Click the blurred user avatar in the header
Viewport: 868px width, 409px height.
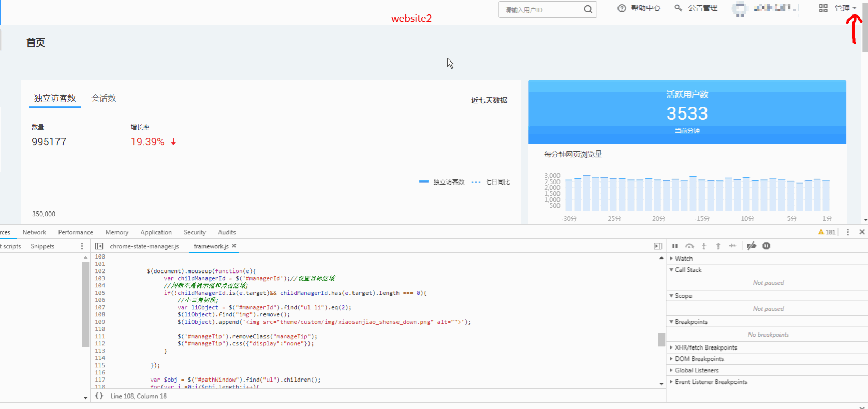tap(740, 9)
